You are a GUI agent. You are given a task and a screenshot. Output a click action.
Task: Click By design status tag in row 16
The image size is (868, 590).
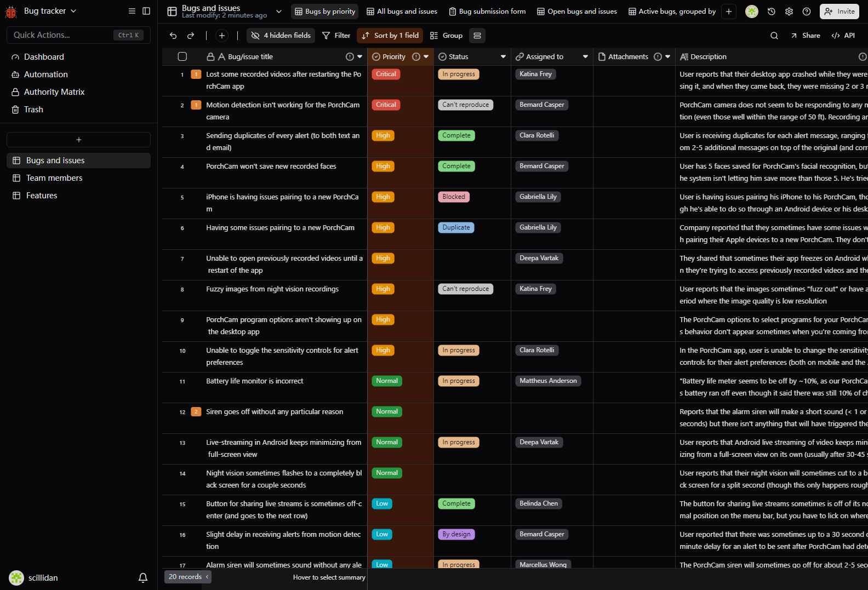coord(456,535)
